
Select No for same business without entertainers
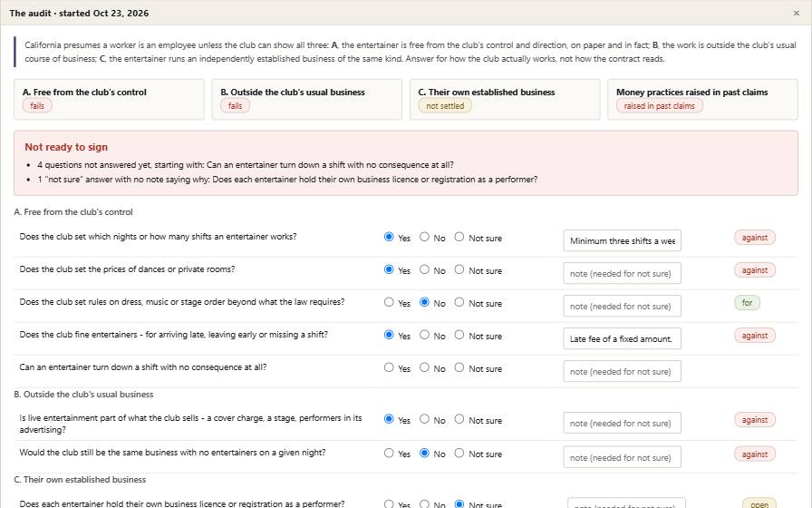[424, 453]
